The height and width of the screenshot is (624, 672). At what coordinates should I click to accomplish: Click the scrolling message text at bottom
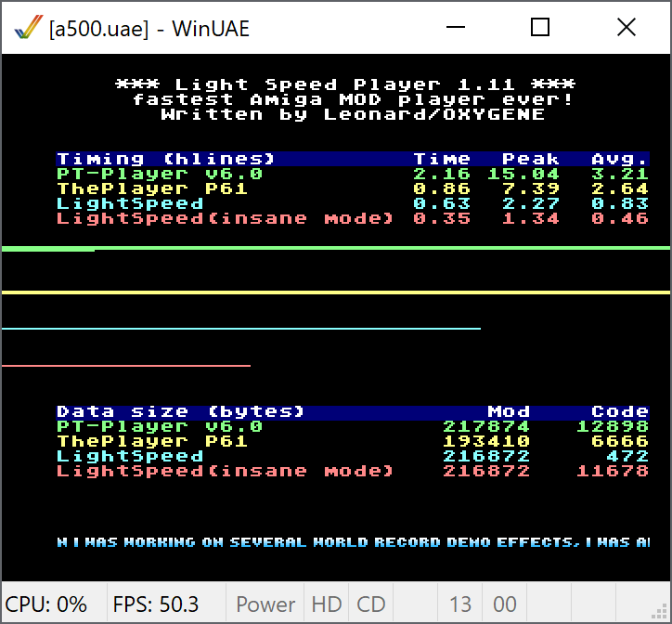coord(353,542)
